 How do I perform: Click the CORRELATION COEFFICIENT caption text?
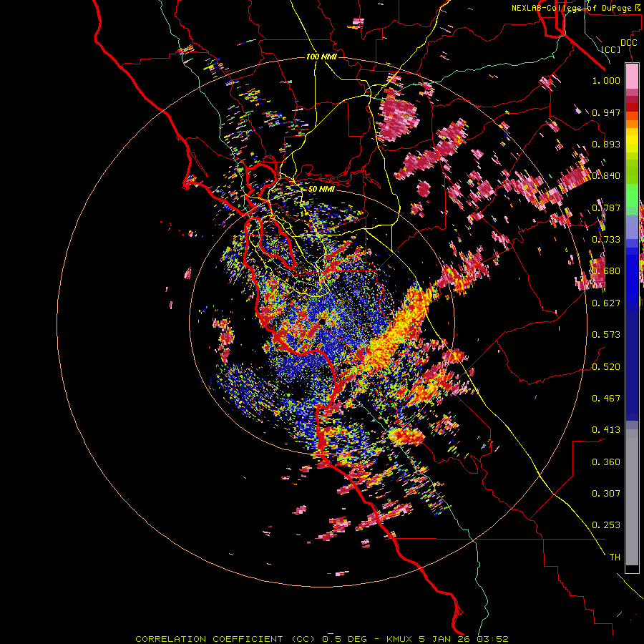pyautogui.click(x=209, y=639)
